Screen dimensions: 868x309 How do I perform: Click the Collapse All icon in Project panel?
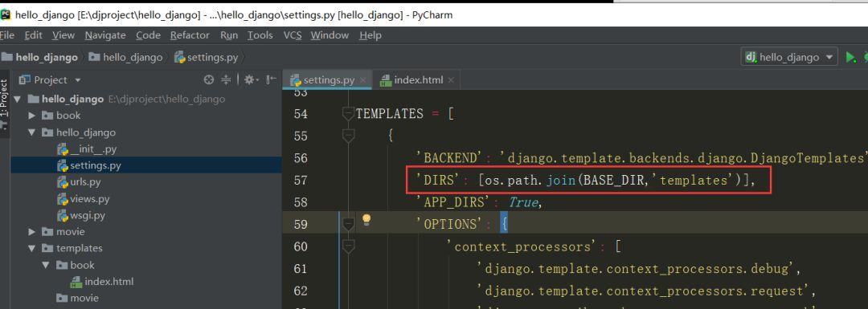(x=226, y=79)
